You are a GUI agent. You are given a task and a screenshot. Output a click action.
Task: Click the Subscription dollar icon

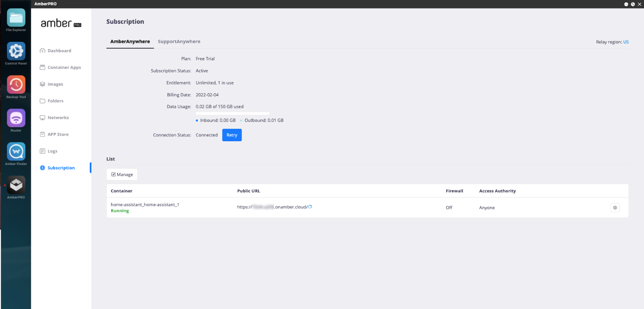42,168
